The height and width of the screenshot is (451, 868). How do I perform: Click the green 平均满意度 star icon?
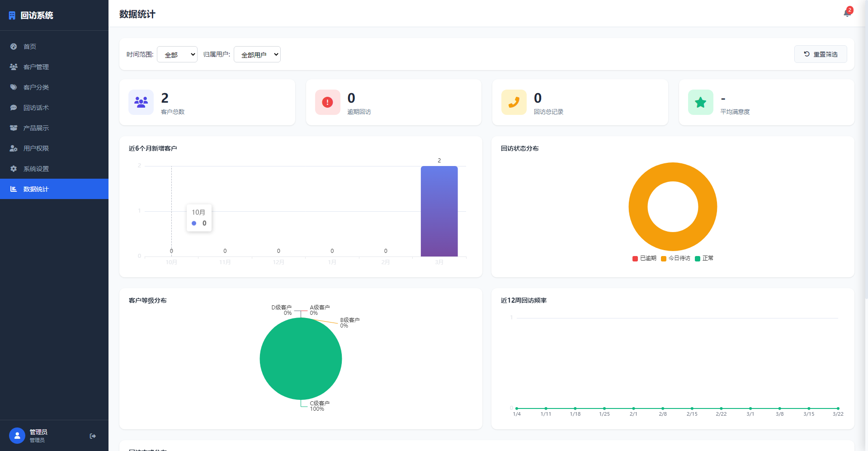pos(700,102)
